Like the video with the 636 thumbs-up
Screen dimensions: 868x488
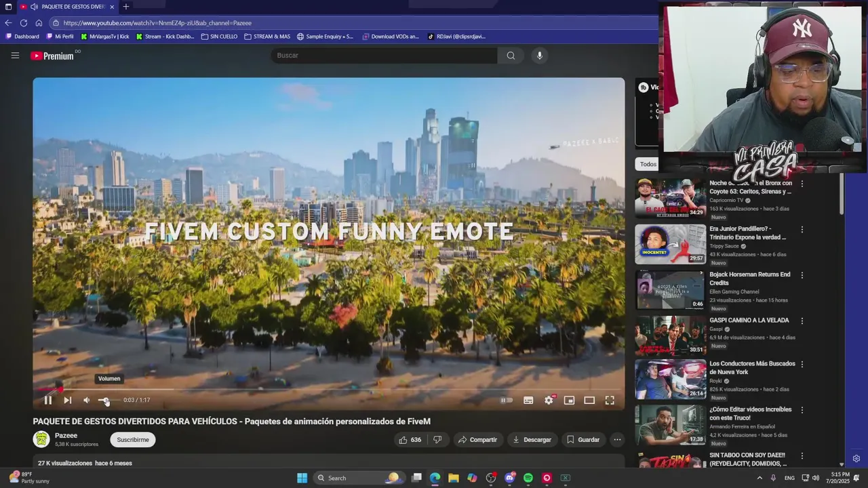[x=410, y=440]
